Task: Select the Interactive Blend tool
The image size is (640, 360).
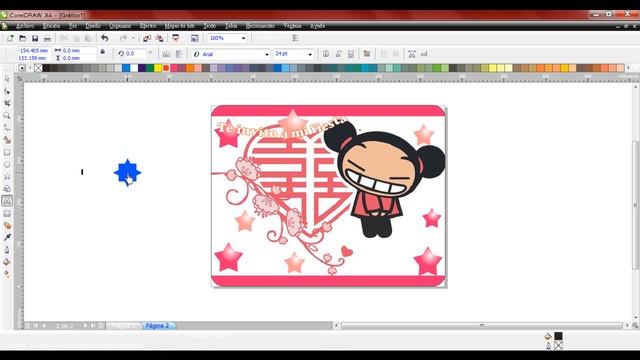Action: click(x=7, y=225)
